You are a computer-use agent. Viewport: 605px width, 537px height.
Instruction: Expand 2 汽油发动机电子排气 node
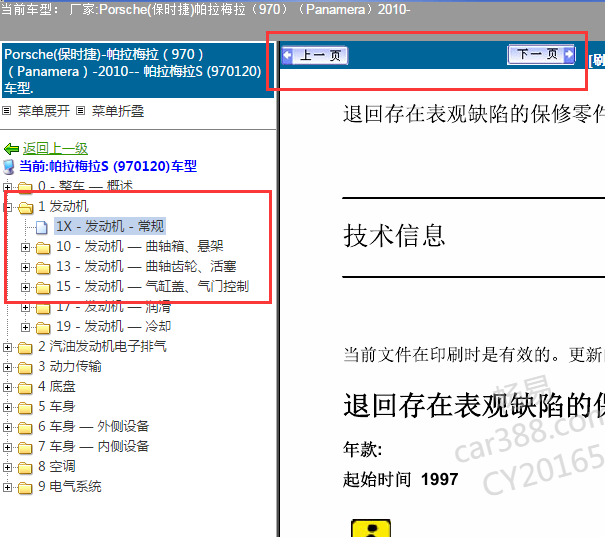7,348
